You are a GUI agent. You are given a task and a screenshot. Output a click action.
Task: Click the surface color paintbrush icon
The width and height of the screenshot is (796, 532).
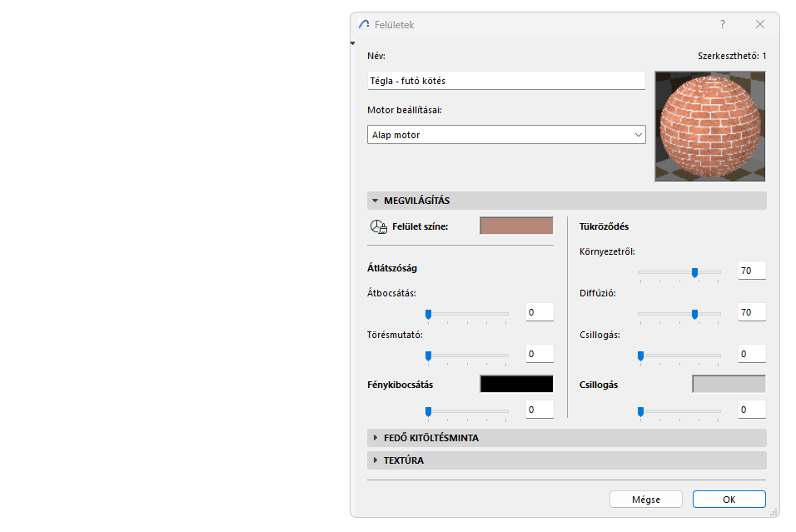(377, 226)
